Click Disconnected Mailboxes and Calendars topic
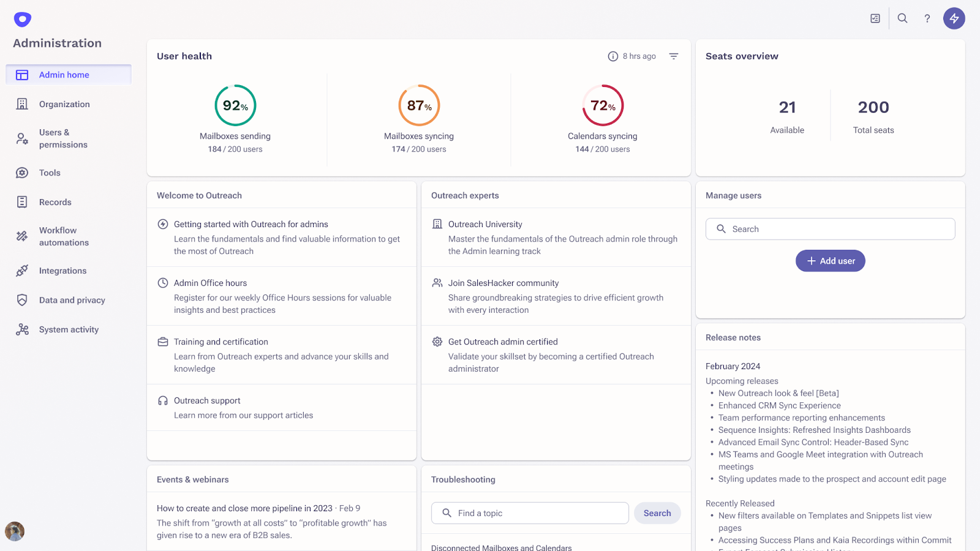The image size is (980, 551). (x=501, y=547)
